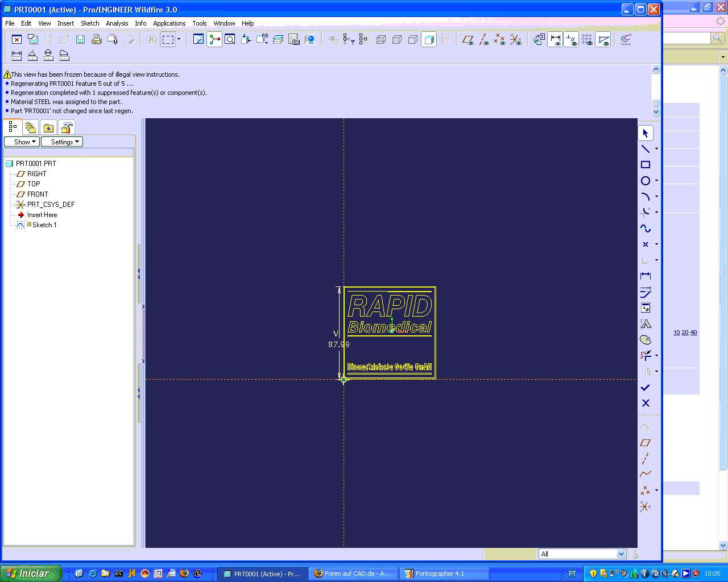Screen dimensions: 728x582
Task: Click the Refit zoom toolbar icon
Action: point(230,39)
